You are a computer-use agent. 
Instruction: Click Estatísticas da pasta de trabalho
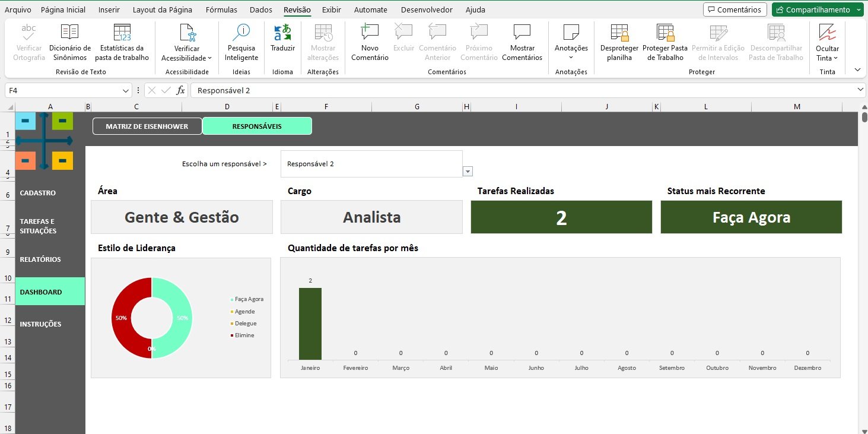click(x=122, y=43)
